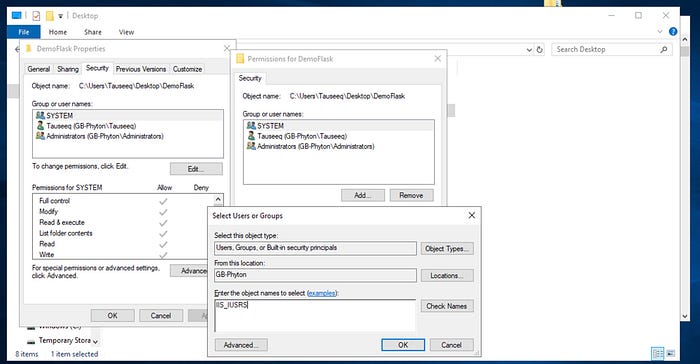Click OK in DemoFlask Properties window
This screenshot has width=700, height=364.
[x=112, y=316]
